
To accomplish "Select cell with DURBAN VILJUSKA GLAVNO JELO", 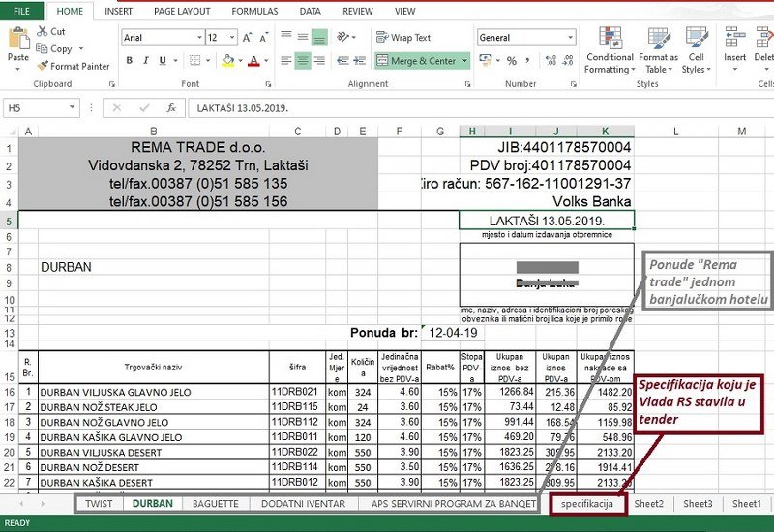I will (x=154, y=393).
